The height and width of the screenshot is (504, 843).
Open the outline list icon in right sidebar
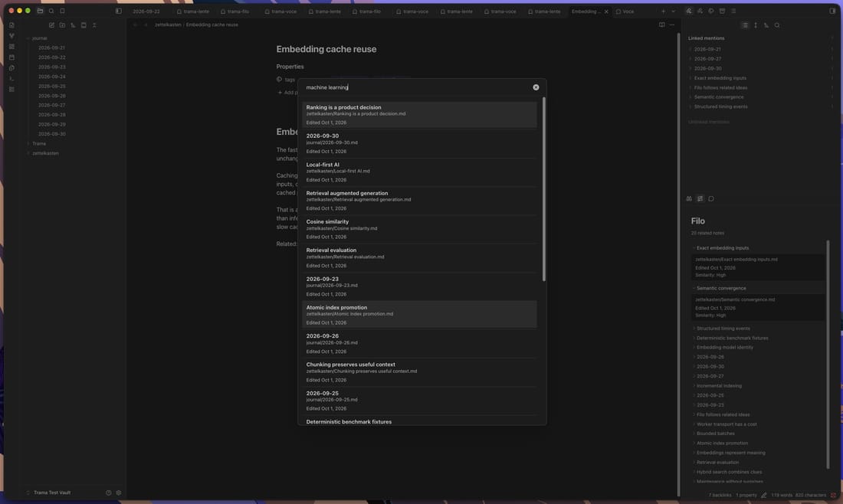pos(733,11)
